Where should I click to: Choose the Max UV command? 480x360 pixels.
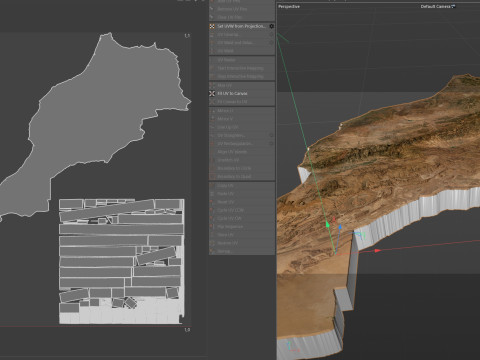tap(242, 85)
